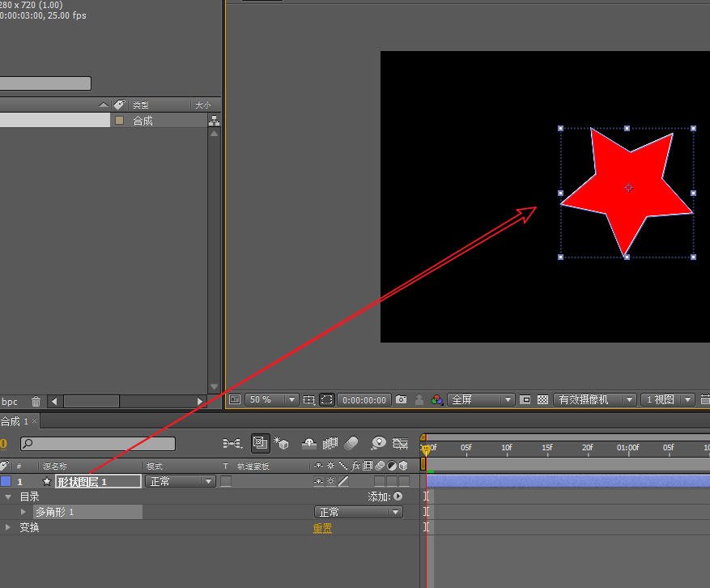Screen dimensions: 710x588
Task: Expand the 多角形 1 group
Action: coord(23,512)
